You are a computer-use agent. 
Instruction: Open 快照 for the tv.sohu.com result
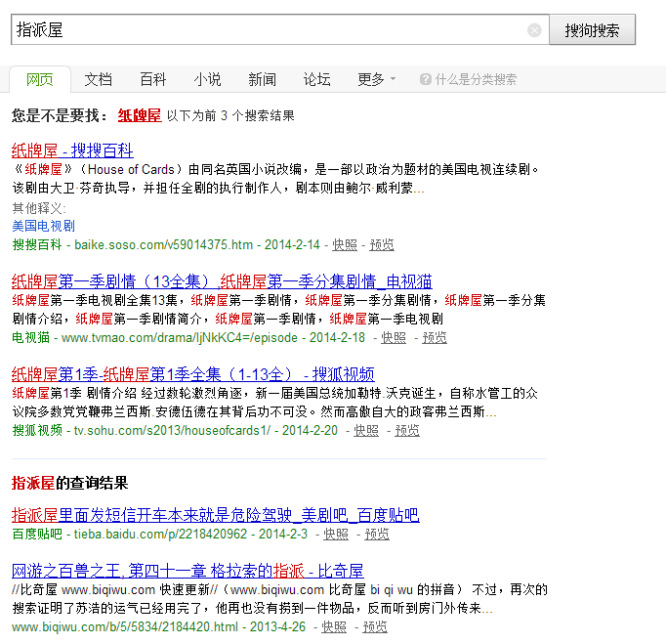[x=366, y=431]
